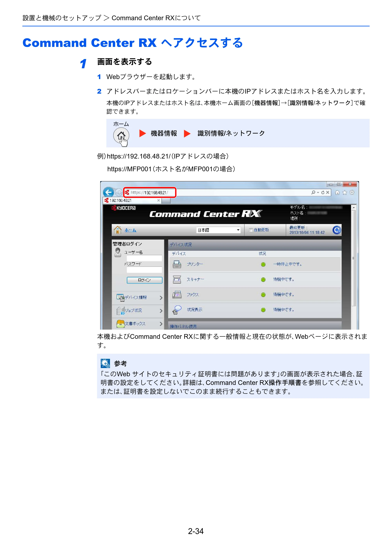
Task: Click the blue refresh button near 最終更新
Action: [x=337, y=230]
